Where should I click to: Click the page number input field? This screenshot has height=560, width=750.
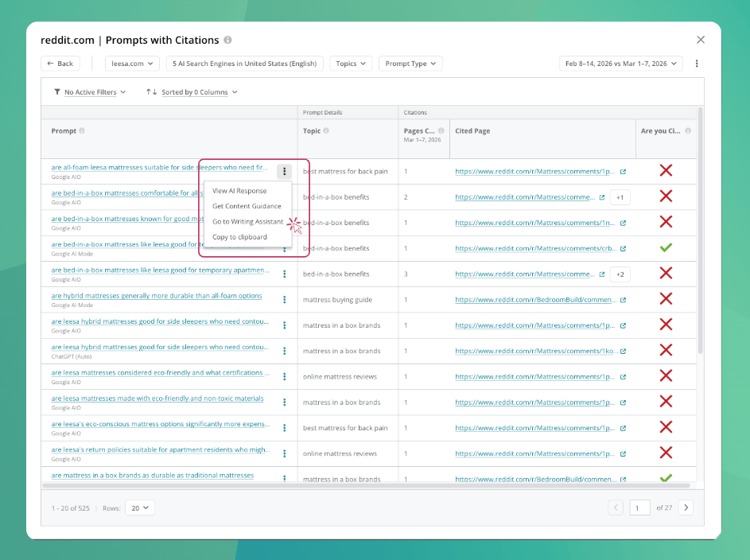pyautogui.click(x=639, y=507)
